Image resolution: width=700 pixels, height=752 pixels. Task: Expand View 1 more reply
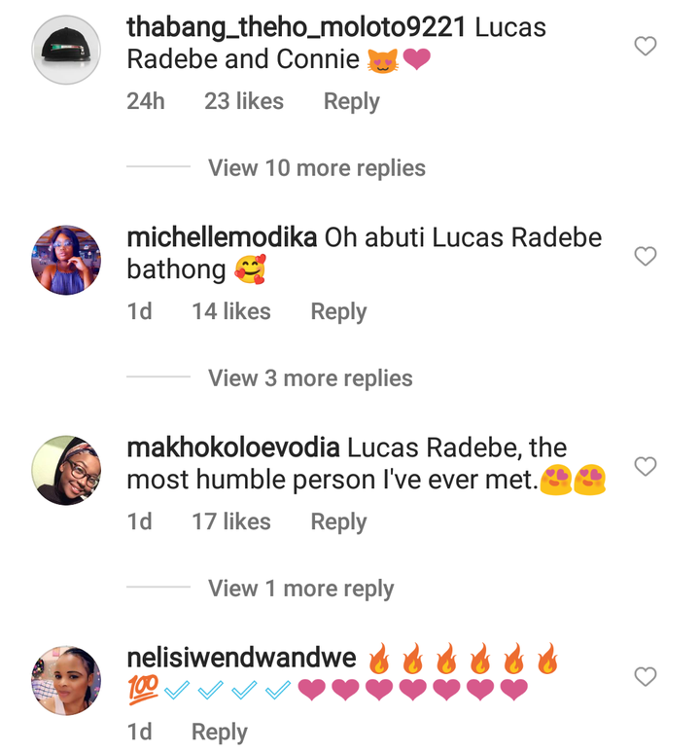pos(300,589)
